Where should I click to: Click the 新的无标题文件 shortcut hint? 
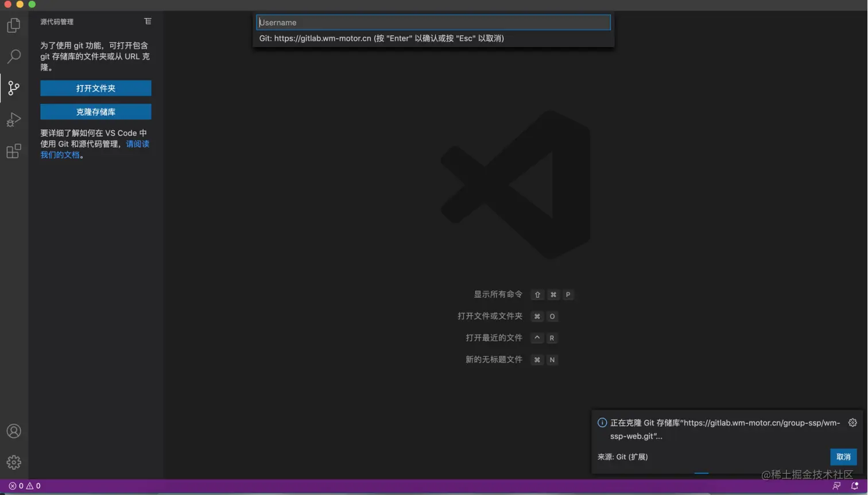point(494,360)
